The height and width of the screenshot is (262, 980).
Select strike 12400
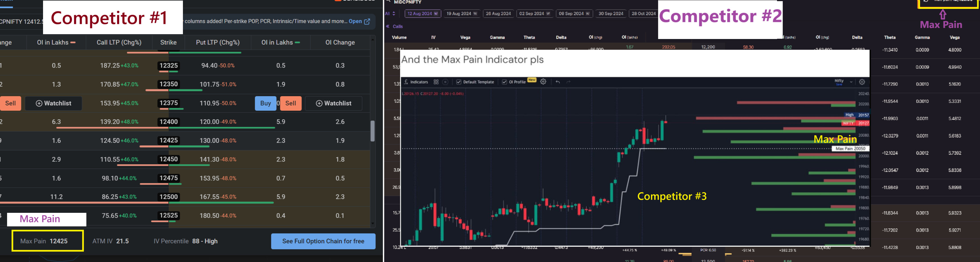pos(168,122)
